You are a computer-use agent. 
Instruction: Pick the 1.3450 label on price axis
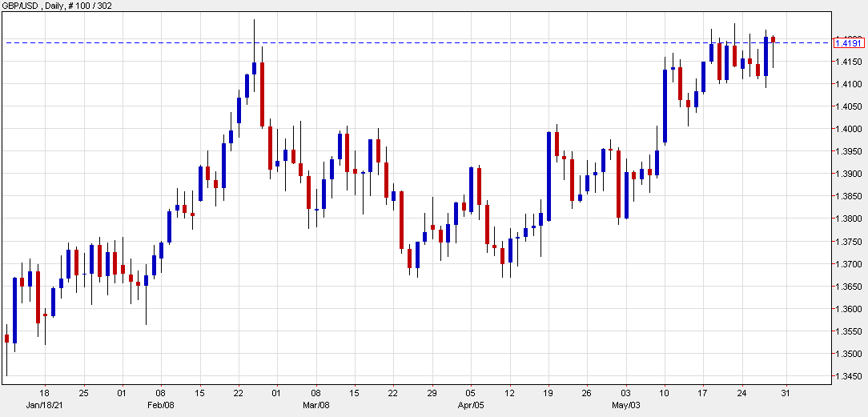click(848, 377)
